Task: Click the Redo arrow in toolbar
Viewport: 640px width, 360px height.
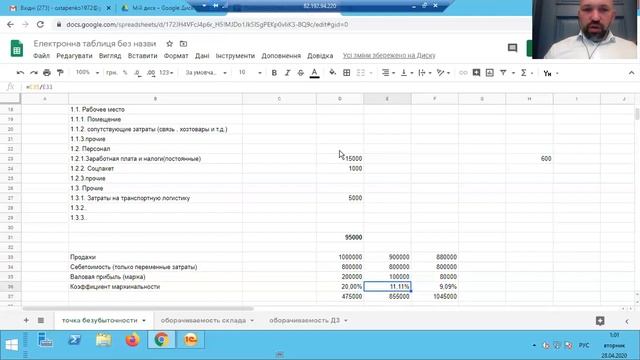Action: 33,73
